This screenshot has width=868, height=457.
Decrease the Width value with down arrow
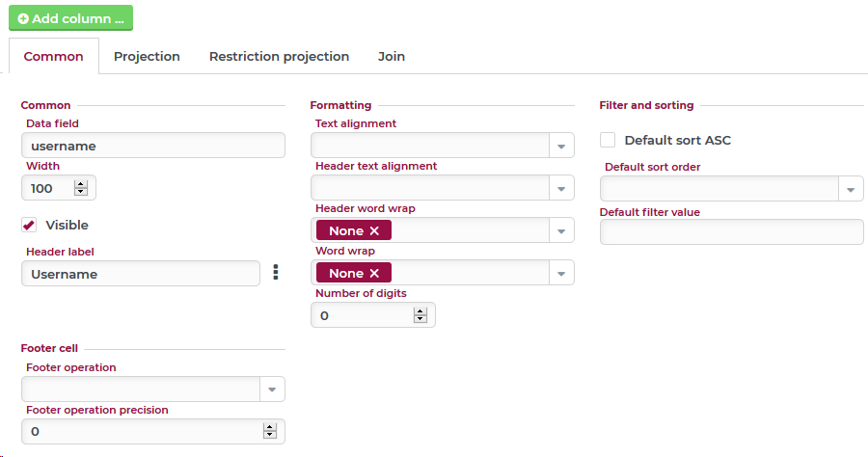point(81,192)
